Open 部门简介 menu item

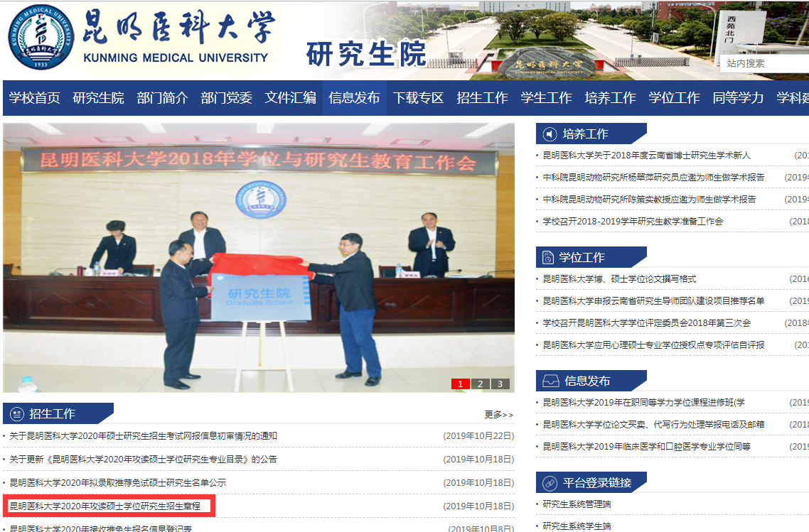[163, 98]
